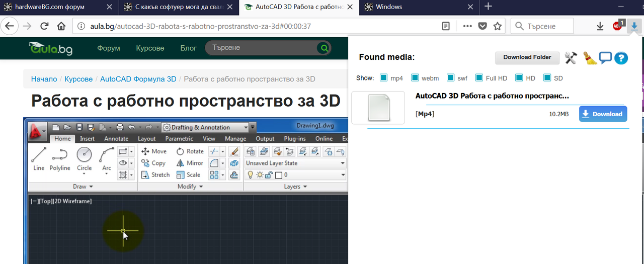The image size is (644, 264).
Task: Click the media file thumbnail
Action: click(378, 108)
